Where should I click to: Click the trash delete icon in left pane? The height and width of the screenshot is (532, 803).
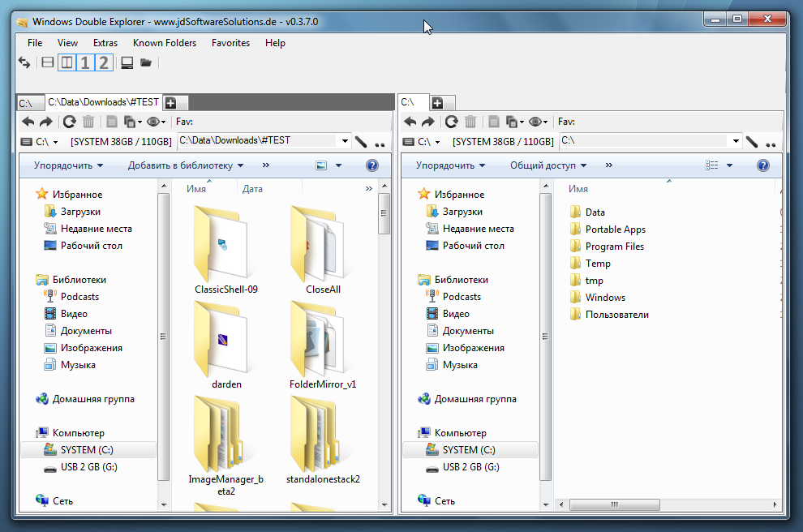(88, 122)
